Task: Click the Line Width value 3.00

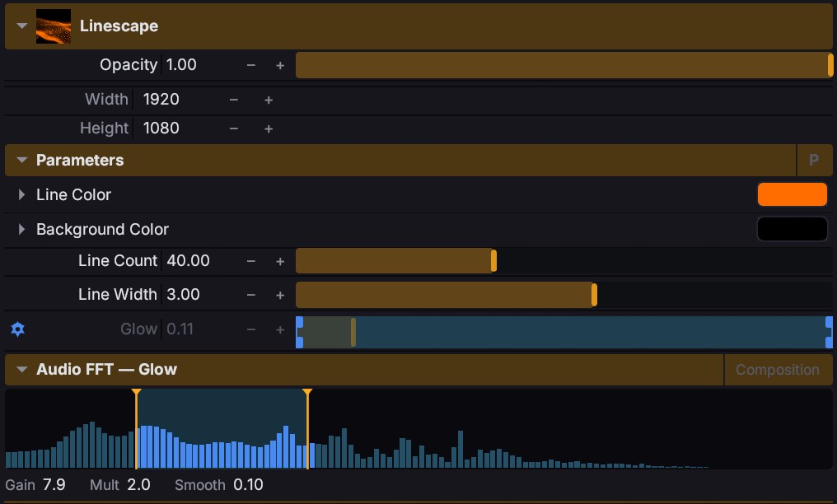Action: pos(183,294)
